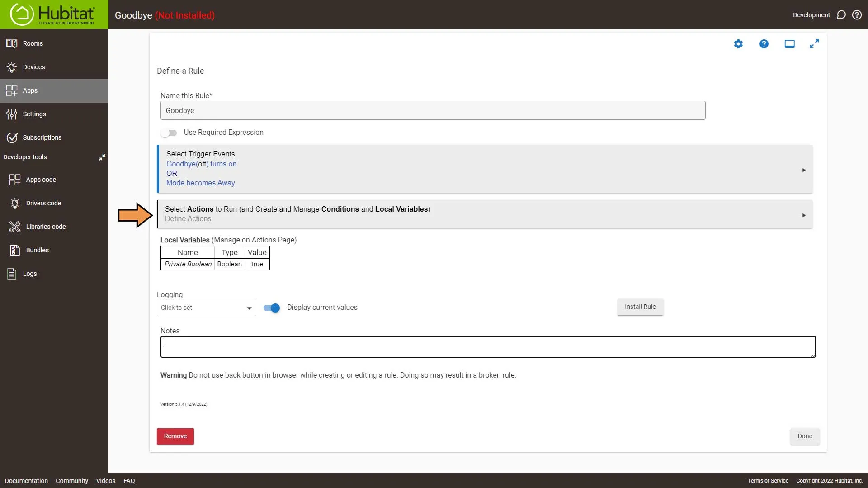Click the blue display monitor icon
This screenshot has width=868, height=488.
click(789, 44)
